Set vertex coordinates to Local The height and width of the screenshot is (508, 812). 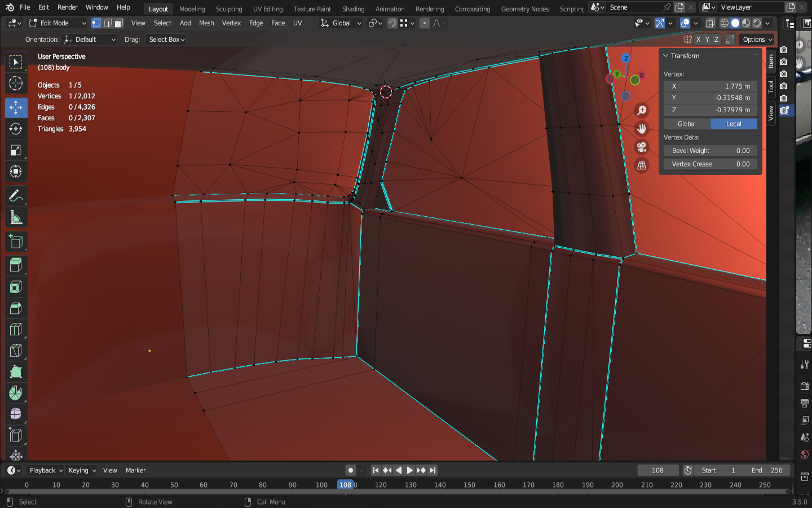734,124
